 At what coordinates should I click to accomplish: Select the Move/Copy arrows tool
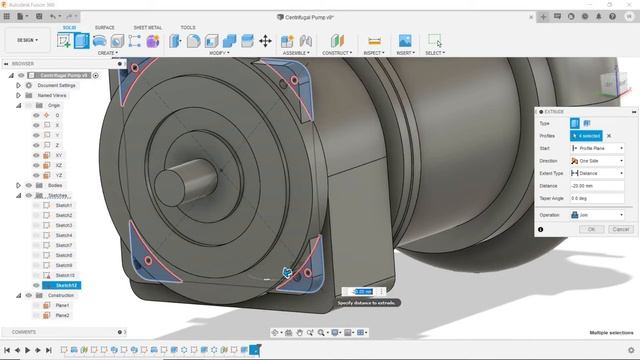pyautogui.click(x=265, y=41)
